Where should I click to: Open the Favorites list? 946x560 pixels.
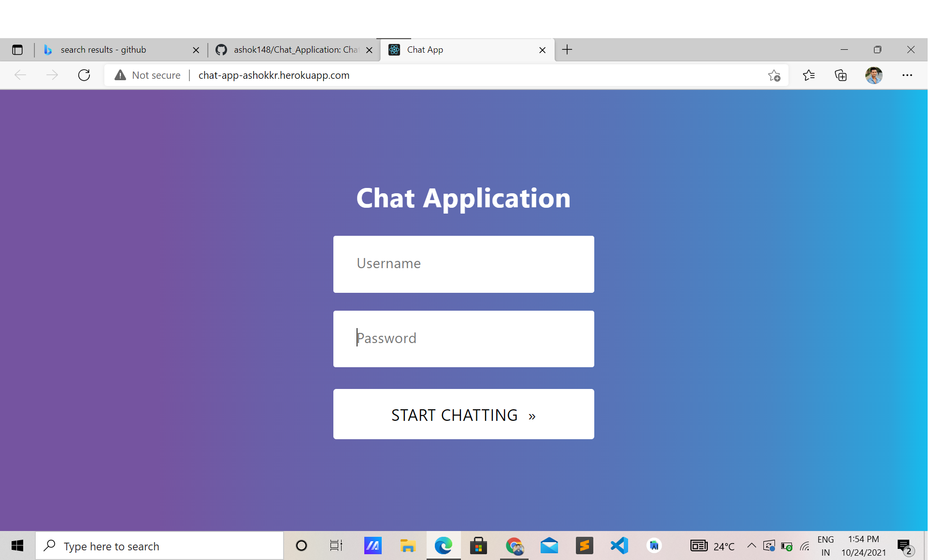point(809,75)
